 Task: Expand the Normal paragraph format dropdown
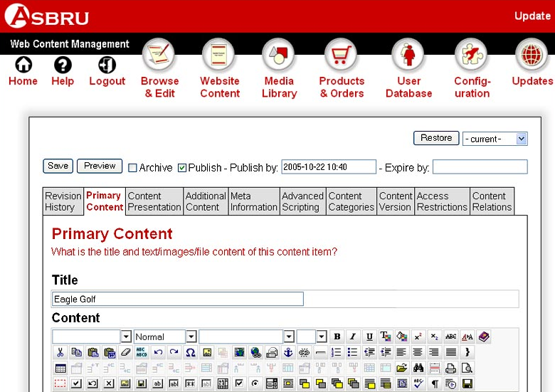[x=191, y=337]
